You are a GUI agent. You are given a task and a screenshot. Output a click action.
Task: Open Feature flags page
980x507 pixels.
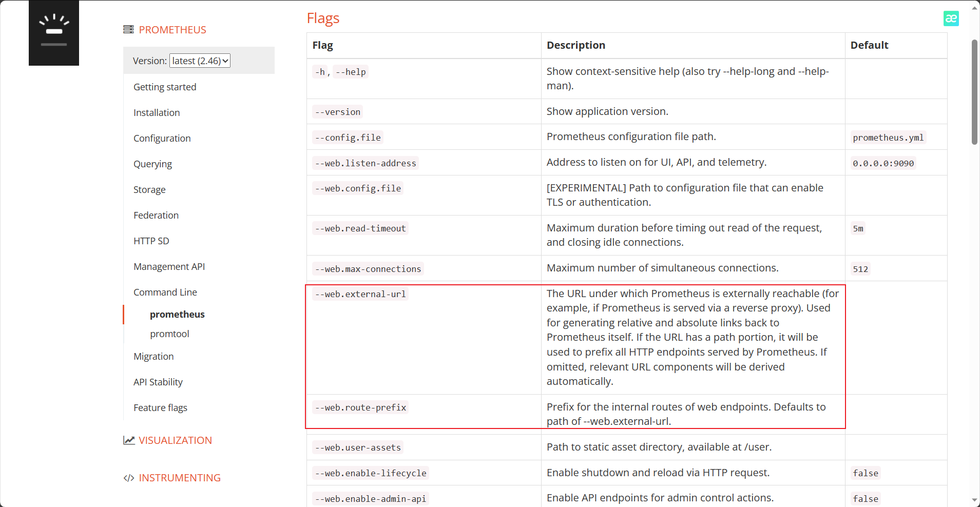click(160, 407)
